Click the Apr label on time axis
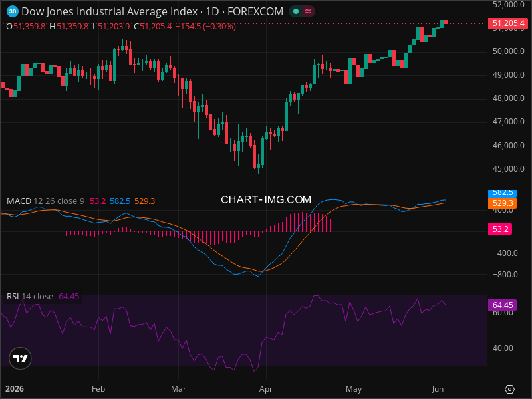 click(x=266, y=389)
